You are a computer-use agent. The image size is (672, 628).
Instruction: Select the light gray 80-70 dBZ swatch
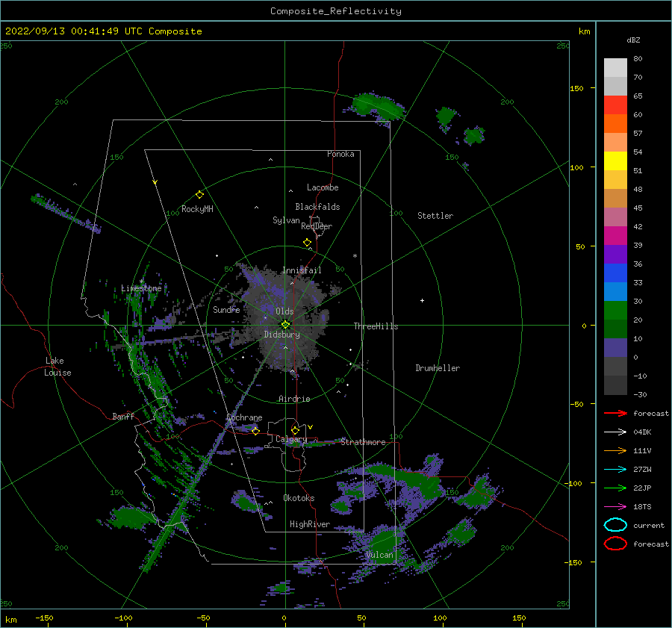point(615,67)
